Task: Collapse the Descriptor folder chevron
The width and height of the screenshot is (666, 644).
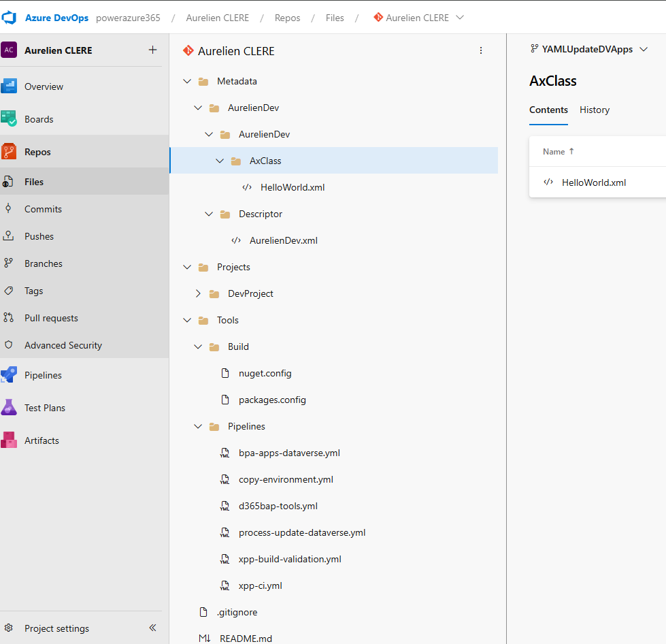Action: click(x=209, y=214)
